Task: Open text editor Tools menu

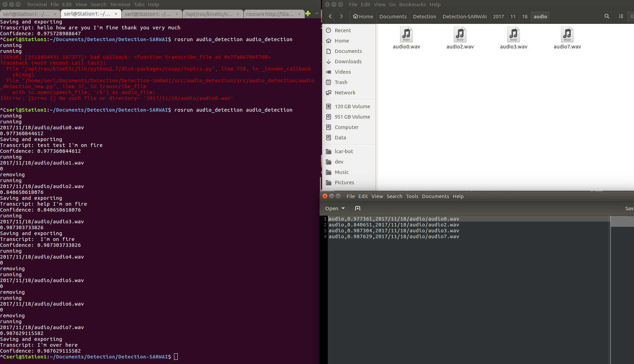Action: coord(412,196)
